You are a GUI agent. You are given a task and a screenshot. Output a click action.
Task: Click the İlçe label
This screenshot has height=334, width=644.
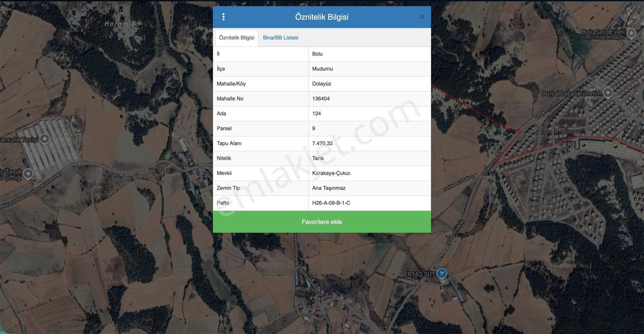tap(221, 69)
